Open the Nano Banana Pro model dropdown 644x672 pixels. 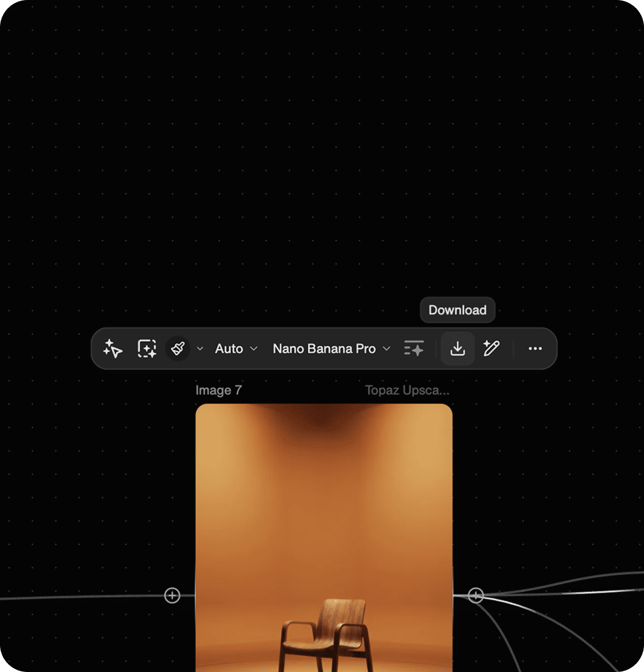[331, 349]
